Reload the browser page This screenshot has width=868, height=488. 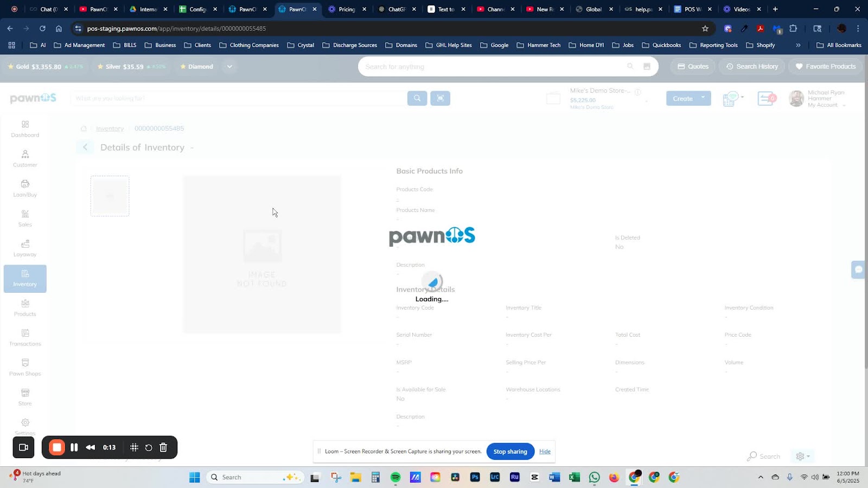[42, 28]
